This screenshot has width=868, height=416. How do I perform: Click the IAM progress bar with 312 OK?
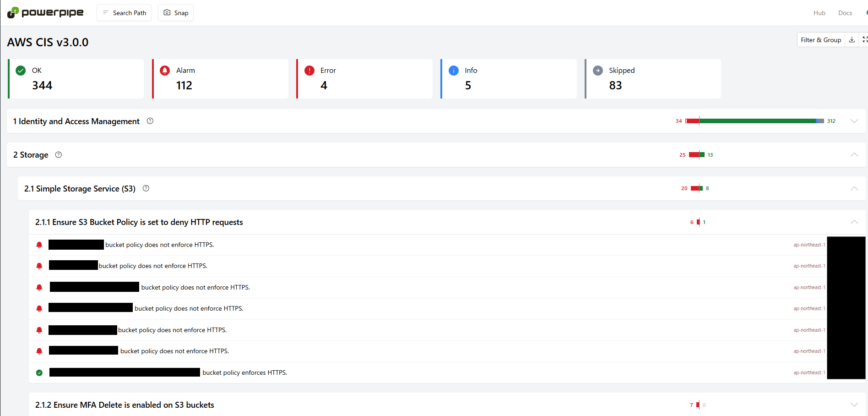(x=754, y=121)
